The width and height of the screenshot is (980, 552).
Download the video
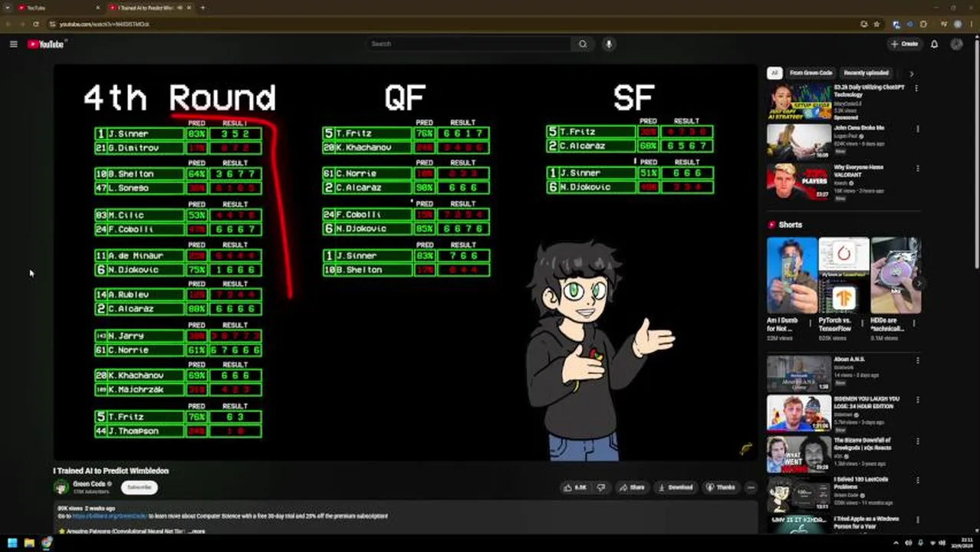[676, 487]
